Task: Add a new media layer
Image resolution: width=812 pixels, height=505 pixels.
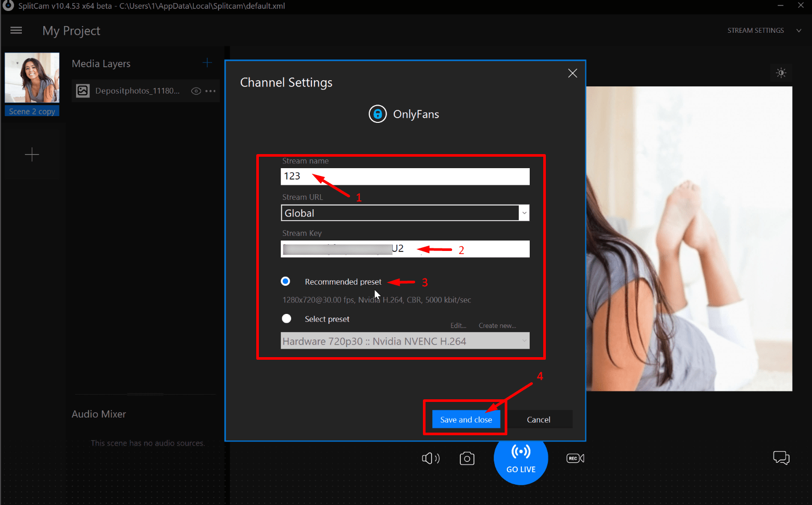Action: point(207,63)
